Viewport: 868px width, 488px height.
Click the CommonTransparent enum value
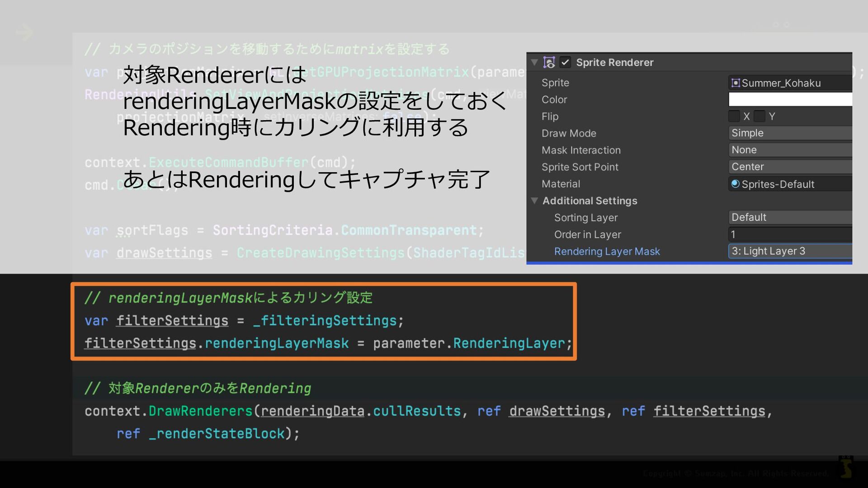tap(409, 230)
